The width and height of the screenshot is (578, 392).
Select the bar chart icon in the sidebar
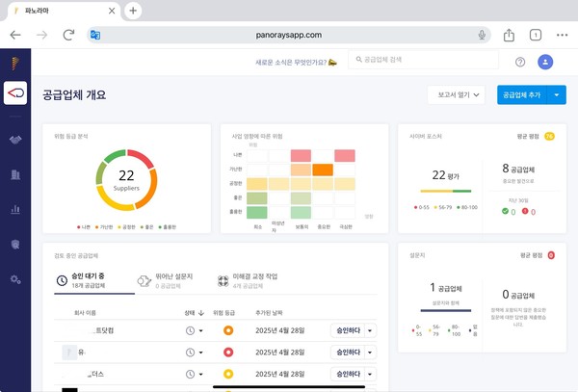[x=15, y=209]
